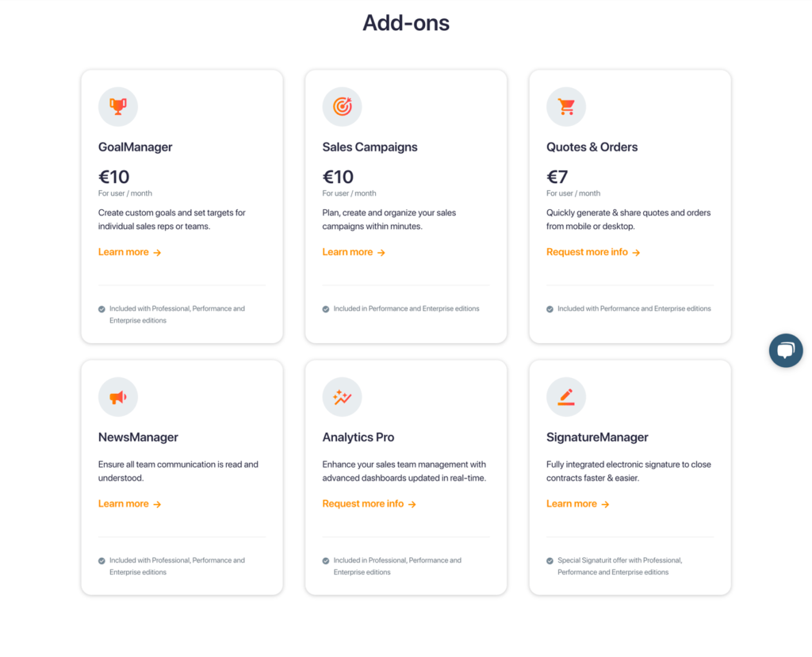Follow Request more info for Quotes & Orders
812x657 pixels.
point(593,252)
